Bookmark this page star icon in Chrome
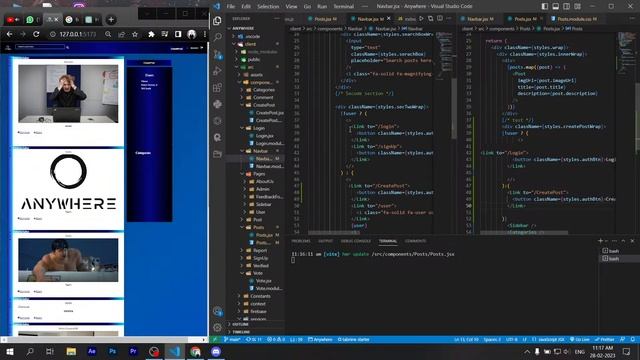The height and width of the screenshot is (360, 640). click(x=135, y=34)
